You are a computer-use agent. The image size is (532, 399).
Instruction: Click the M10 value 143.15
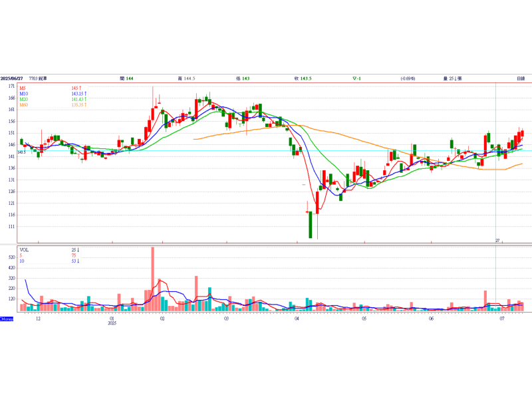78,94
